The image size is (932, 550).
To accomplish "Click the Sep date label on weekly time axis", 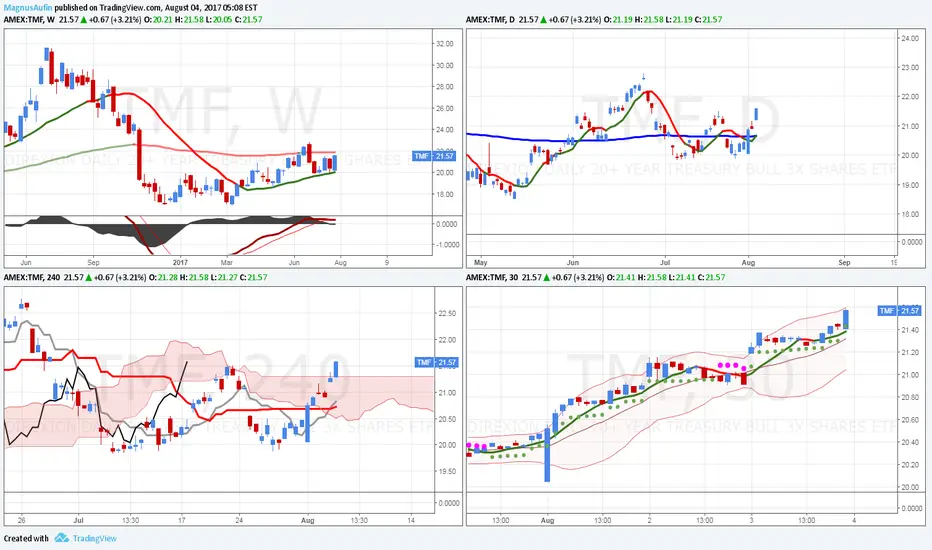I will pyautogui.click(x=93, y=262).
